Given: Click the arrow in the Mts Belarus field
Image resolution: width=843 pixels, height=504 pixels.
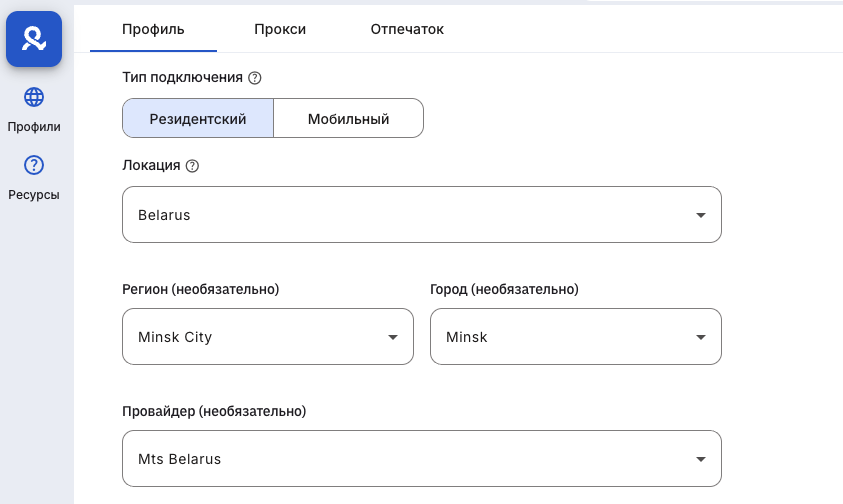Looking at the screenshot, I should (701, 459).
